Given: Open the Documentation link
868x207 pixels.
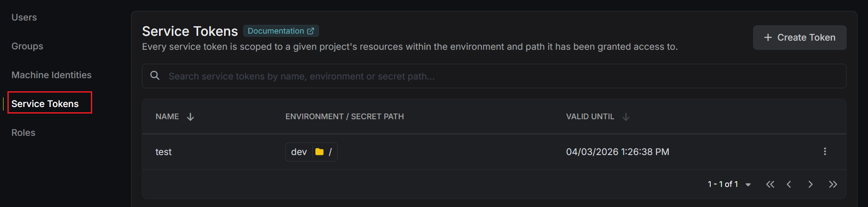Looking at the screenshot, I should pyautogui.click(x=280, y=31).
